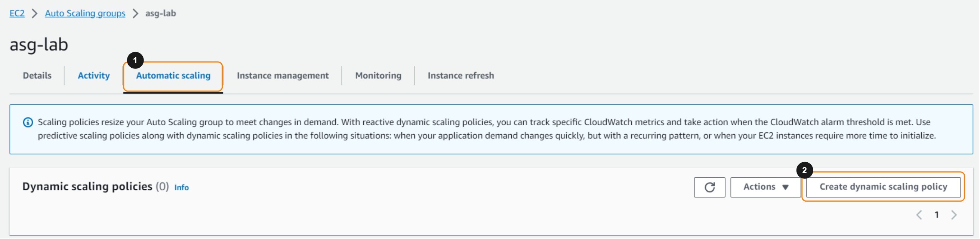
Task: Select the Automatic scaling tab
Action: click(x=173, y=75)
